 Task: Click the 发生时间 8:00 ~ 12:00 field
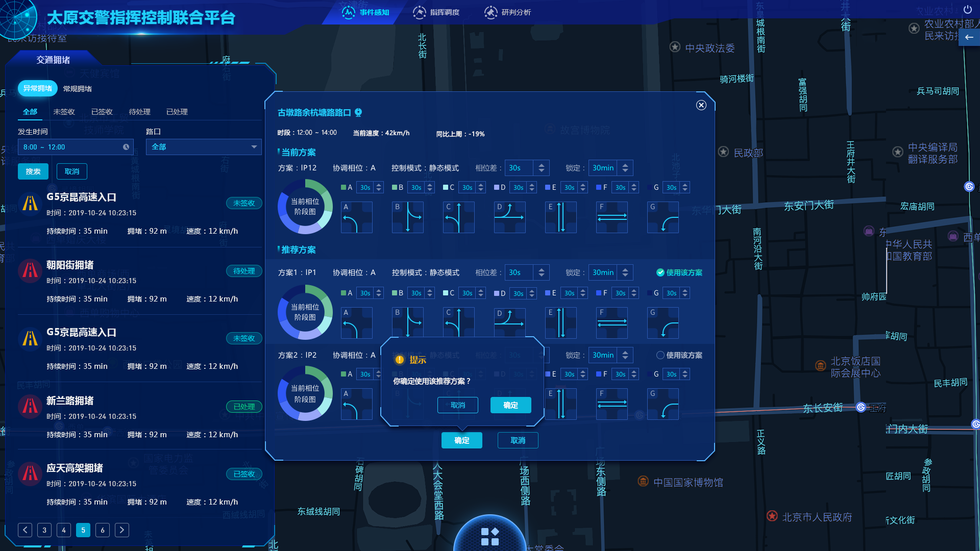(76, 147)
